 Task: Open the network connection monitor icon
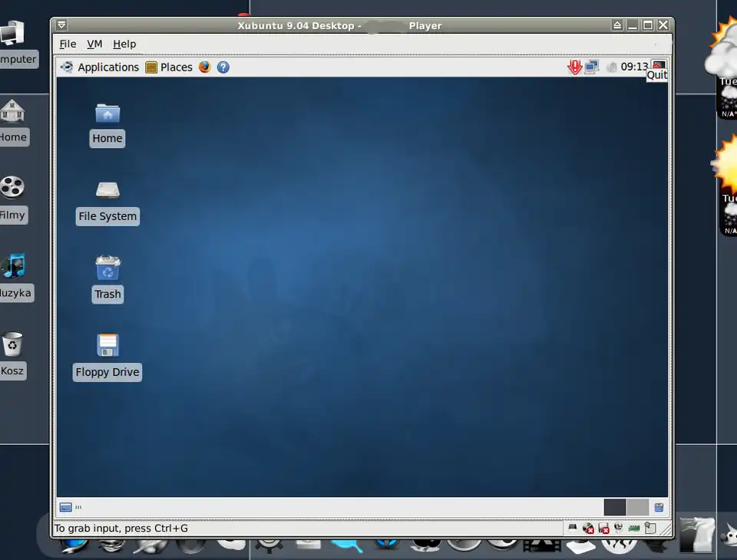[x=591, y=67]
